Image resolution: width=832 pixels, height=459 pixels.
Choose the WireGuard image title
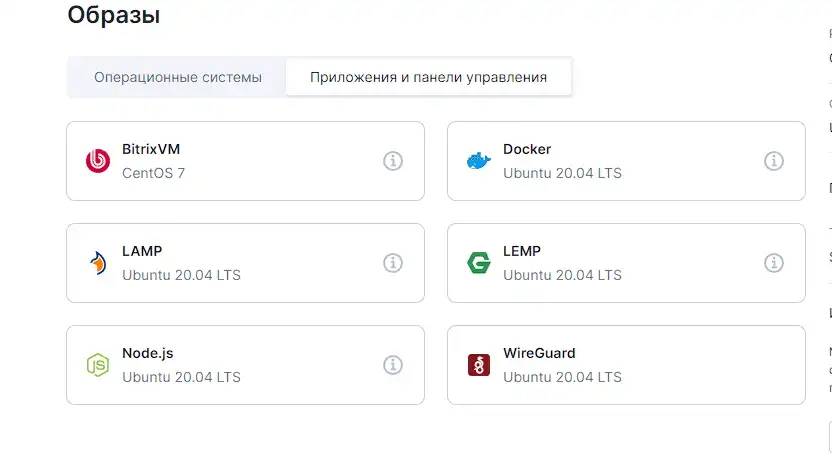click(x=539, y=353)
